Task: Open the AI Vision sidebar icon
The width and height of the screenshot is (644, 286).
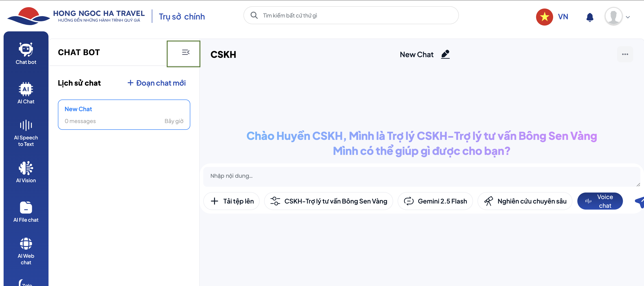Action: click(26, 172)
